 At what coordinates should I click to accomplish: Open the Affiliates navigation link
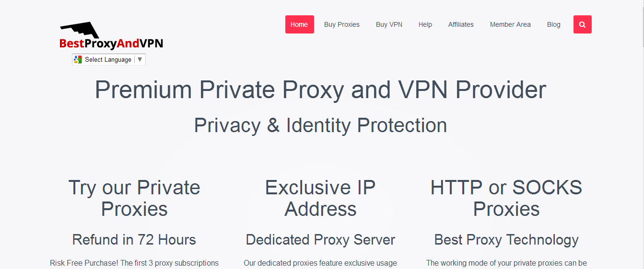point(461,24)
